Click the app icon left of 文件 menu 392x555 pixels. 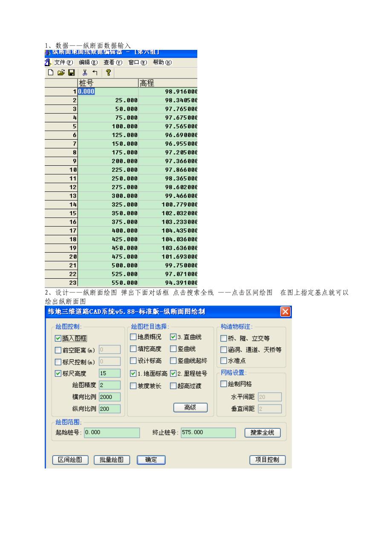[48, 62]
